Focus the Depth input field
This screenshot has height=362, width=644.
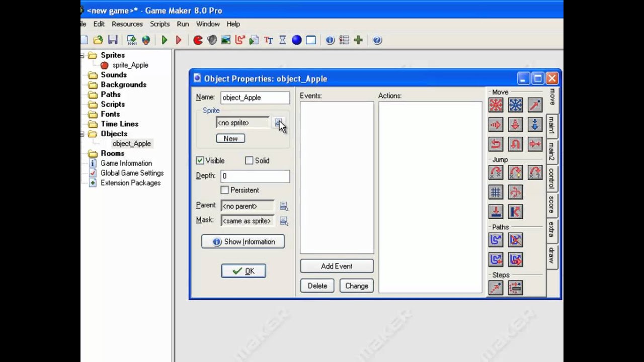255,176
